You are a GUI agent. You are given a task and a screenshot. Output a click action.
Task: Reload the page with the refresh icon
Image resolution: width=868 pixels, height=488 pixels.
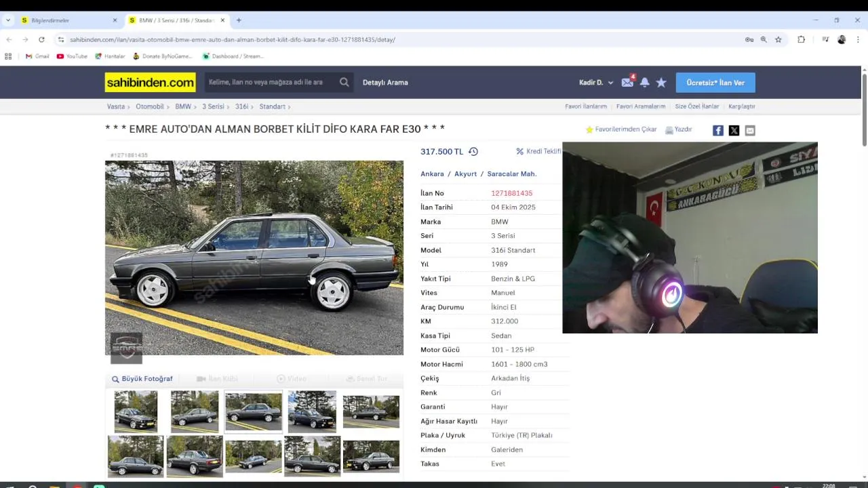click(x=41, y=39)
